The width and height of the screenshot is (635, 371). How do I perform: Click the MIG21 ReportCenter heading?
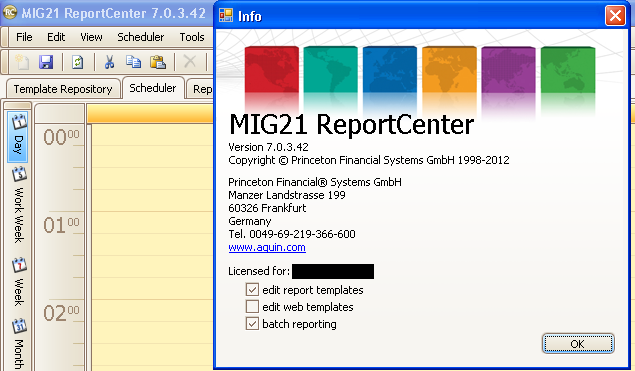[x=352, y=124]
